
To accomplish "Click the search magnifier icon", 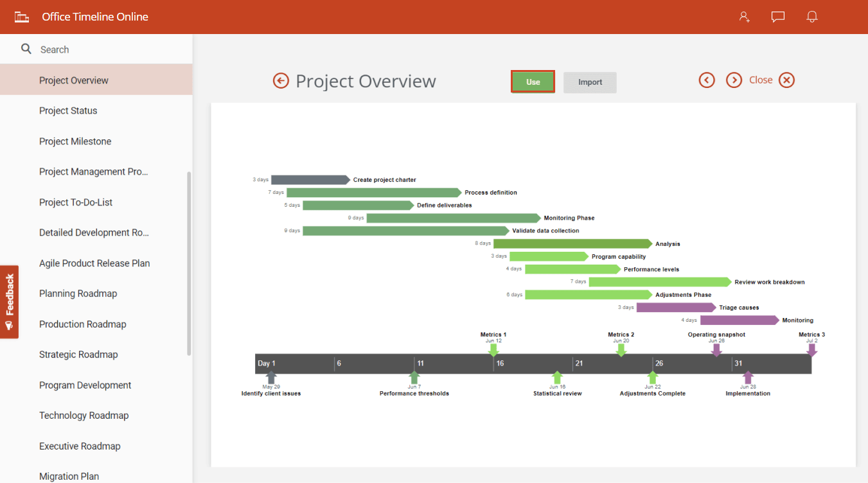I will (x=26, y=49).
